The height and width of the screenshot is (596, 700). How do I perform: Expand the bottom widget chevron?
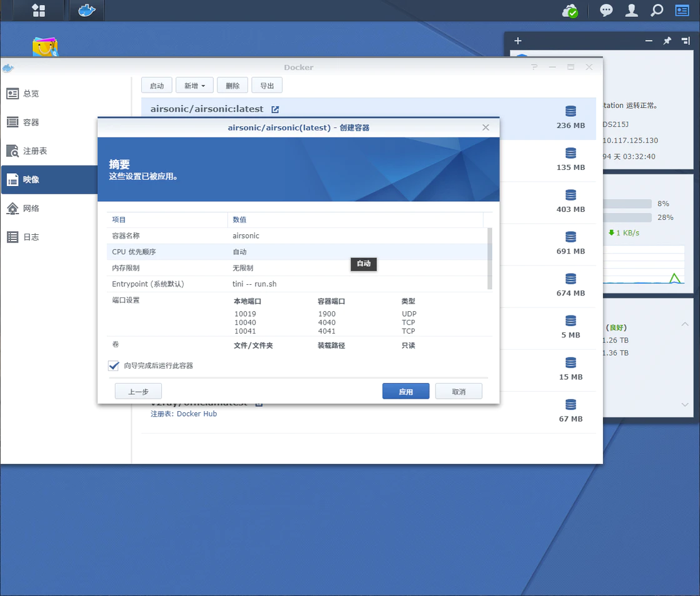(685, 405)
